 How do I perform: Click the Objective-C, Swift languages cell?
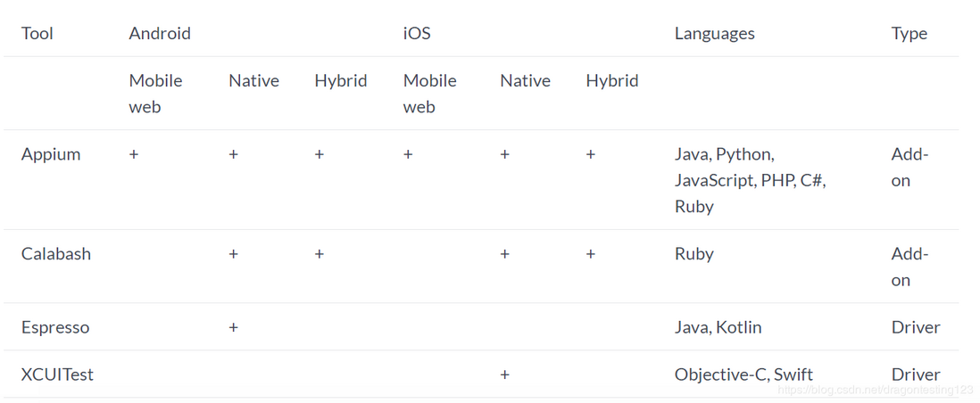click(743, 374)
